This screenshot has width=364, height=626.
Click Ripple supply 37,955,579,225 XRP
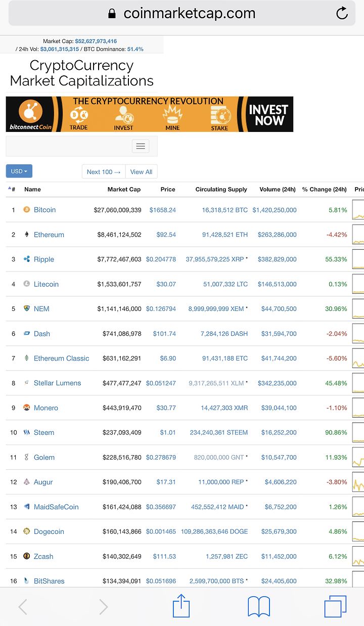point(215,259)
